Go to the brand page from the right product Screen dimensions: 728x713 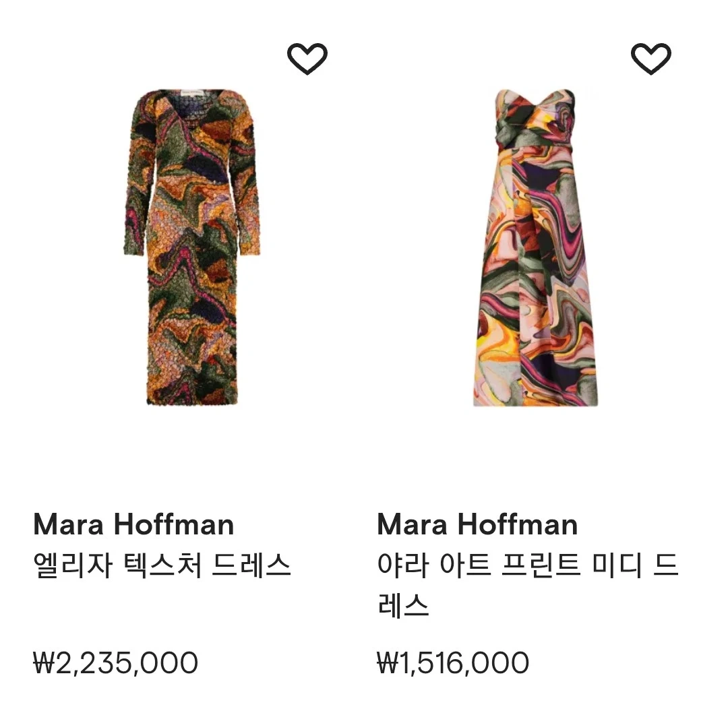tap(477, 524)
